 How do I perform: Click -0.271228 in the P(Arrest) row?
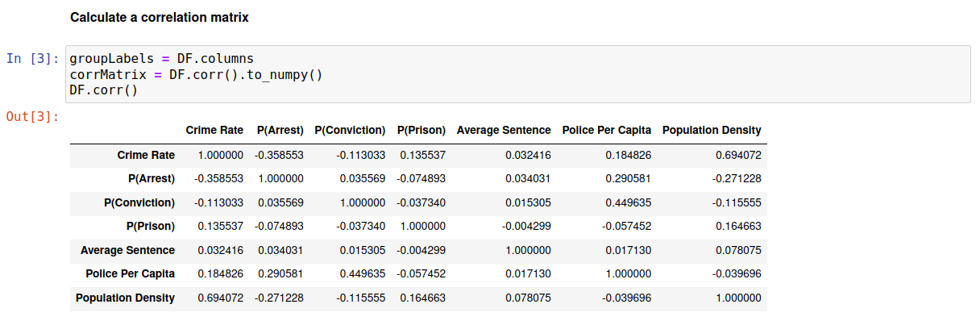(x=737, y=179)
